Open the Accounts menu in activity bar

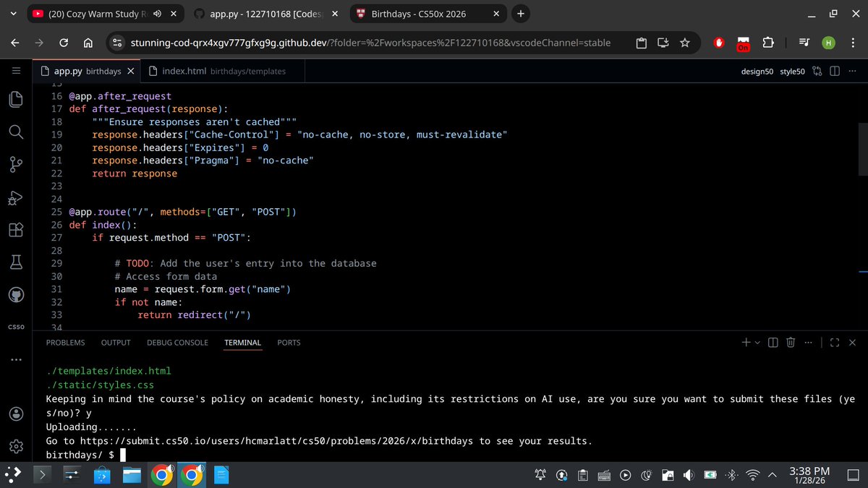16,414
